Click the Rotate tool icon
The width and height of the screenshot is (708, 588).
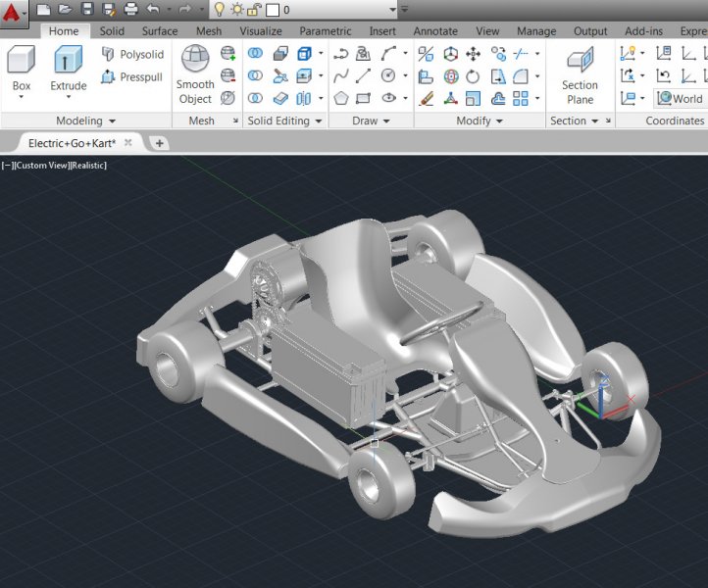coord(473,76)
